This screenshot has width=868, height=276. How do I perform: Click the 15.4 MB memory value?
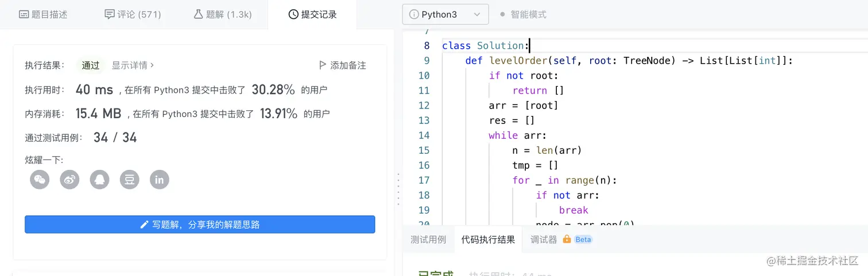tap(98, 114)
